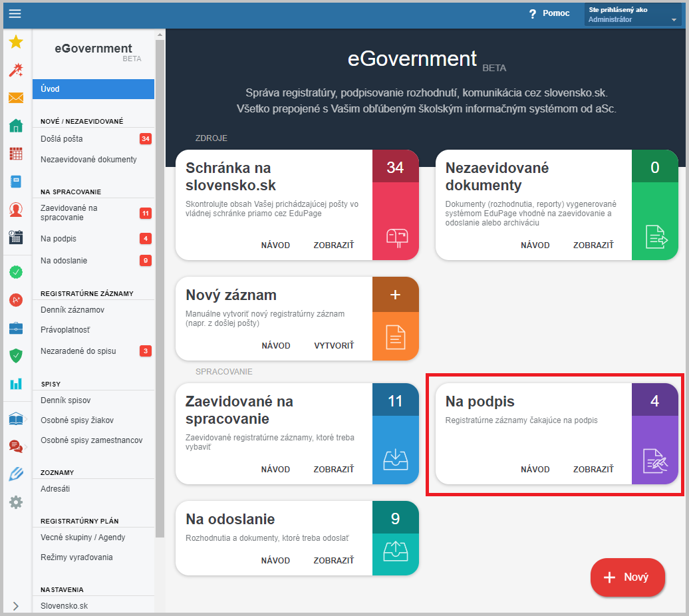Open the orange envelope messages icon
Image resolution: width=689 pixels, height=616 pixels.
click(x=16, y=98)
